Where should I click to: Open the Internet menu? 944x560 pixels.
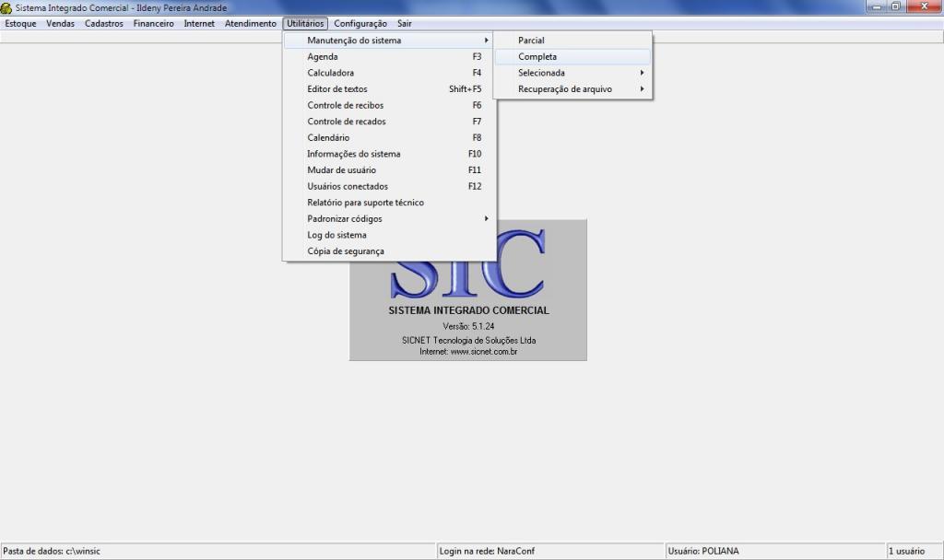point(199,23)
